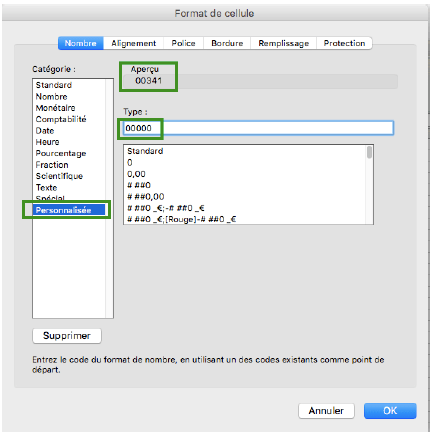Click the Supprimer button
This screenshot has height=434, width=434.
[x=67, y=336]
